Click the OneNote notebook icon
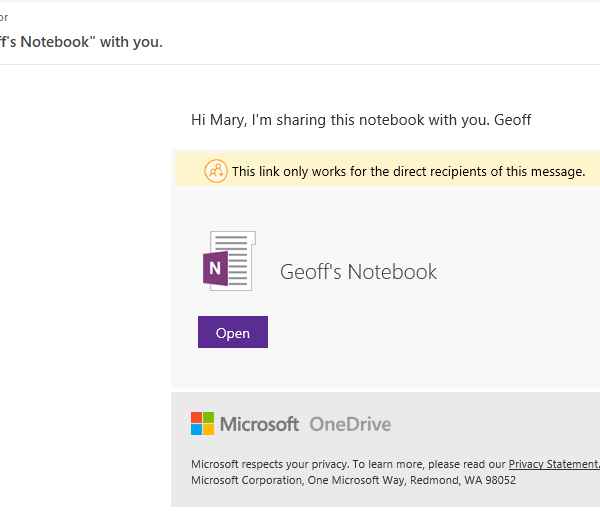This screenshot has height=517, width=600. coord(229,261)
